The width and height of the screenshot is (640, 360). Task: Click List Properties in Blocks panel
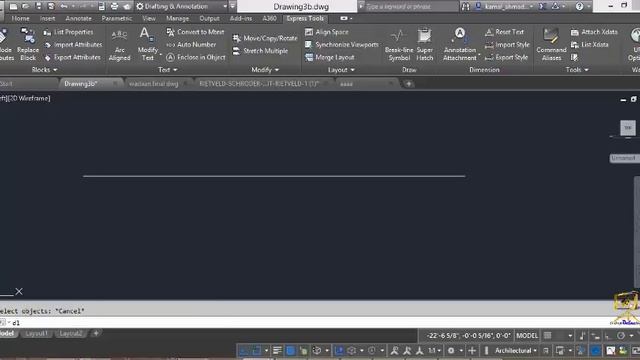tap(68, 32)
